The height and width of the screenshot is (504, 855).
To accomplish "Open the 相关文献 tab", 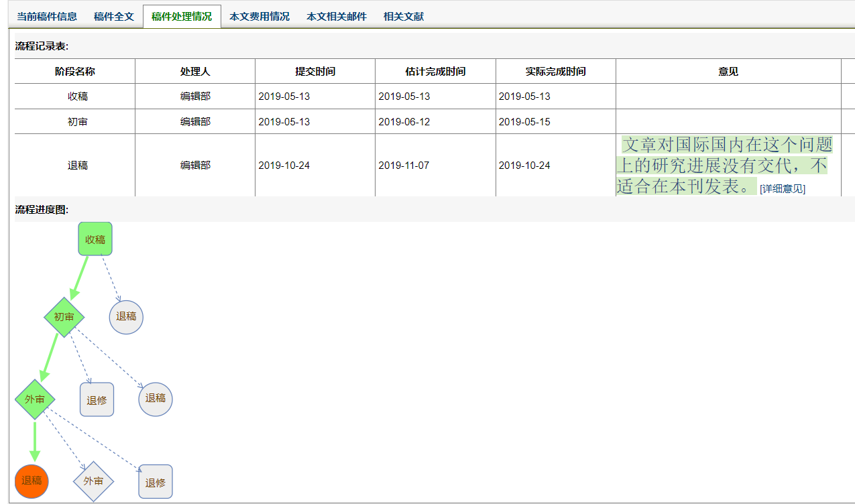I will pos(404,17).
